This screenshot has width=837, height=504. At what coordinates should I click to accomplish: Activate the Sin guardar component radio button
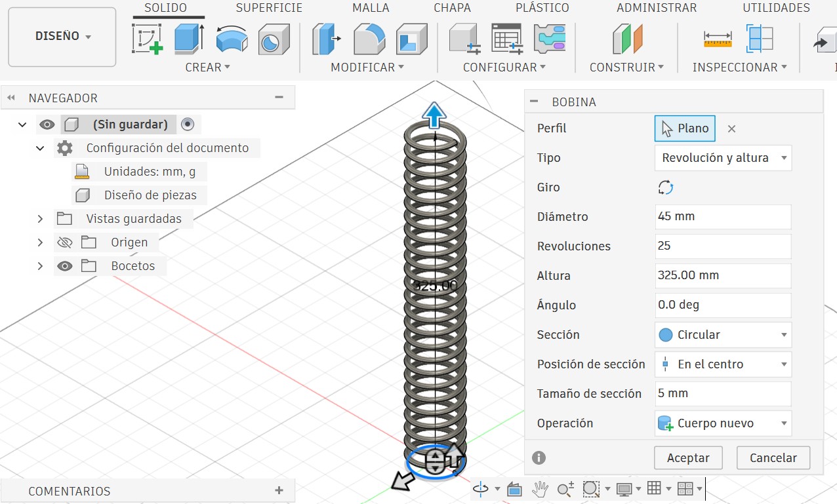[x=188, y=124]
